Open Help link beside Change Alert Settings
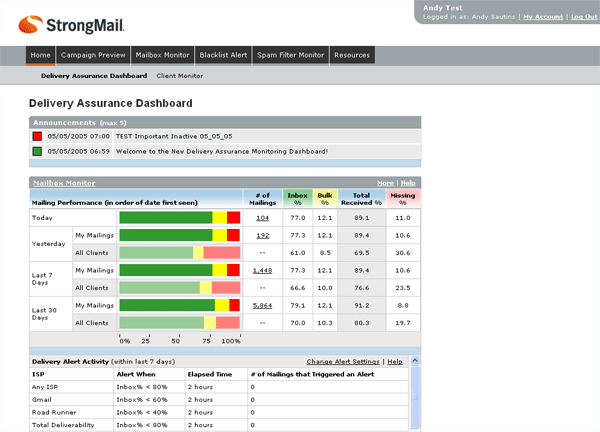The height and width of the screenshot is (432, 600). 395,362
